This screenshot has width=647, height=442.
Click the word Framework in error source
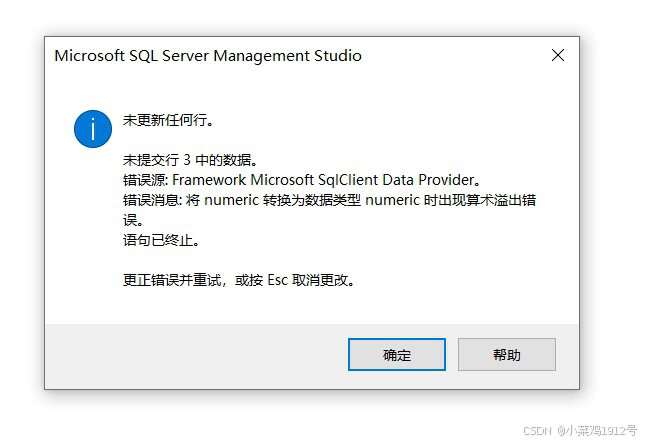(x=209, y=180)
